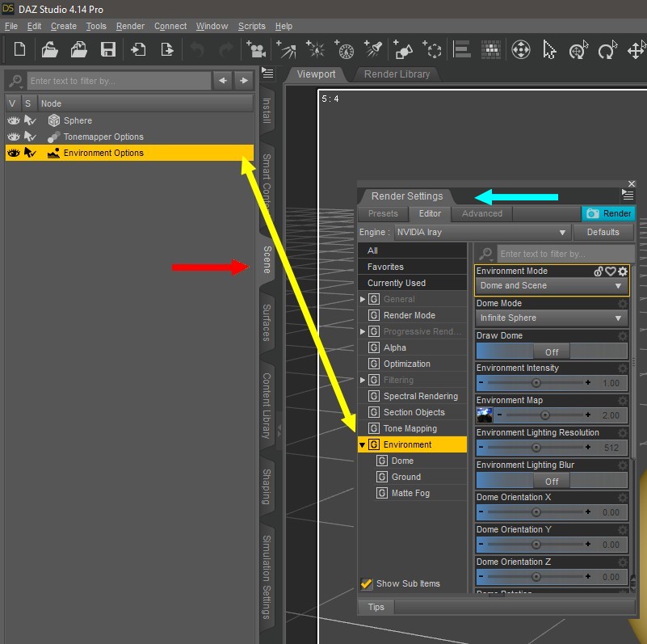Viewport: 647px width, 644px height.
Task: Select Tone Mapping in settings list
Action: click(410, 428)
